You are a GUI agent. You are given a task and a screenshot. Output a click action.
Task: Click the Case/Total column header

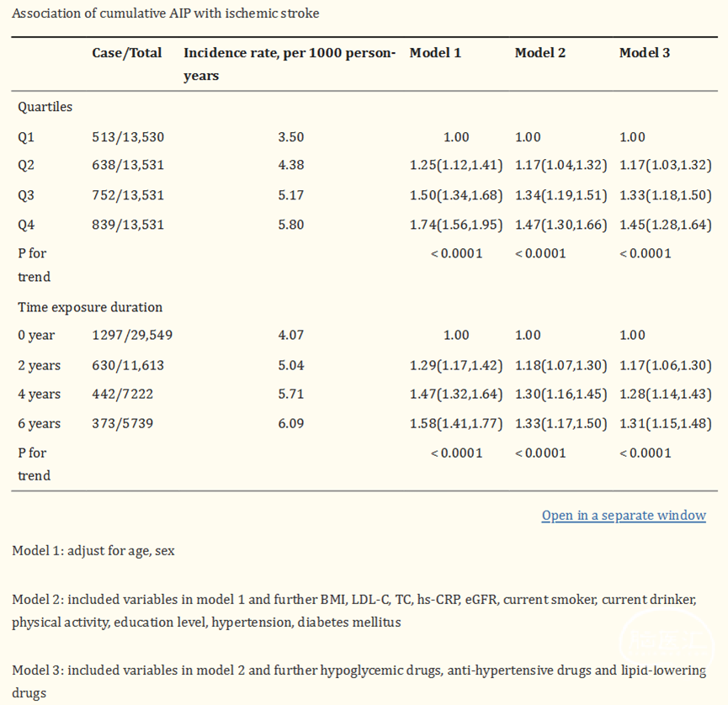pyautogui.click(x=126, y=52)
